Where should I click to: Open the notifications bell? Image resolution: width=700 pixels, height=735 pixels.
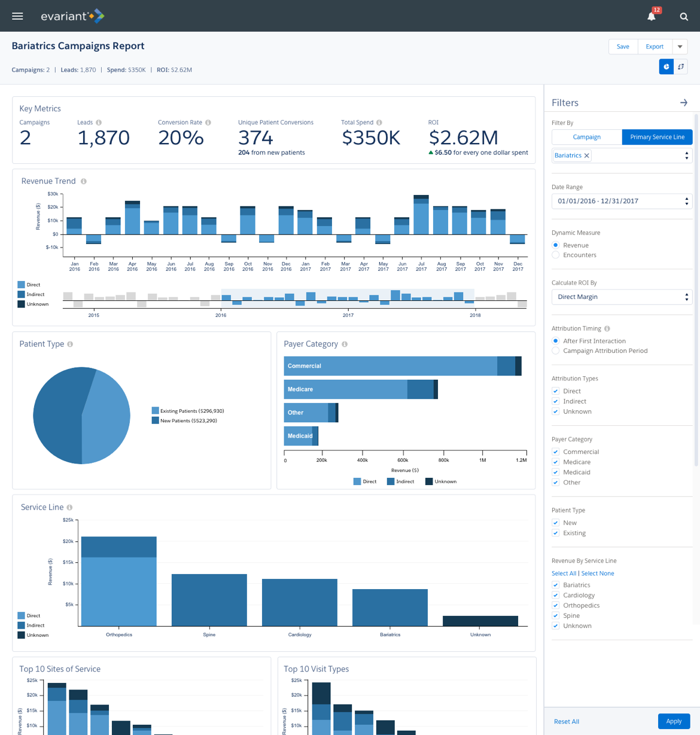(x=652, y=16)
